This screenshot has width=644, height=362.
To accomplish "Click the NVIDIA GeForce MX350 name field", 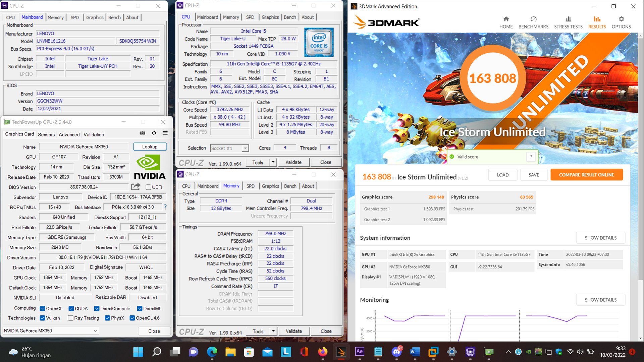I will coord(84,146).
